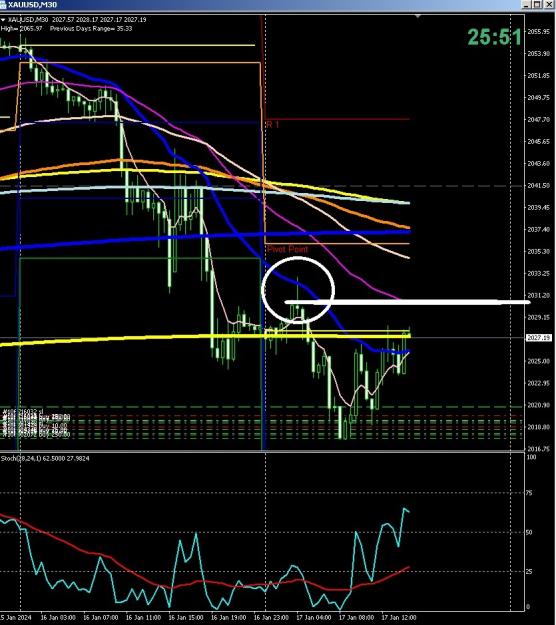Click the one-click trading triangle beside XAUUSD,M30
The width and height of the screenshot is (556, 625).
pyautogui.click(x=4, y=20)
